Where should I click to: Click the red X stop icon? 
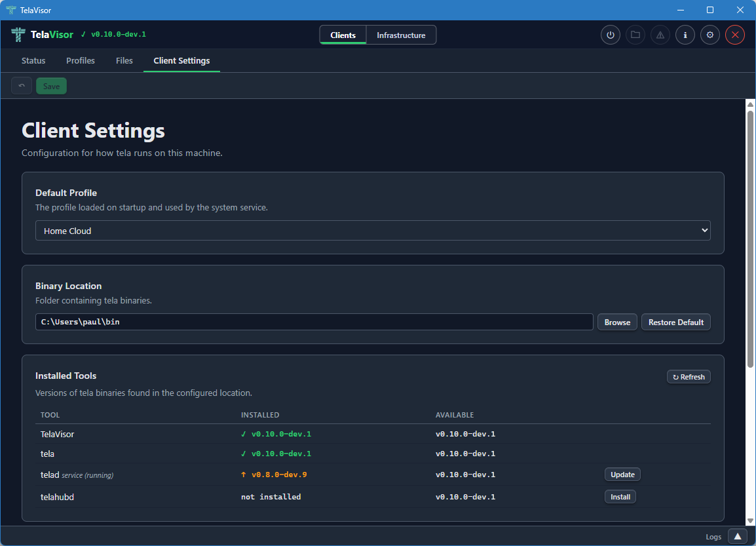pyautogui.click(x=734, y=35)
